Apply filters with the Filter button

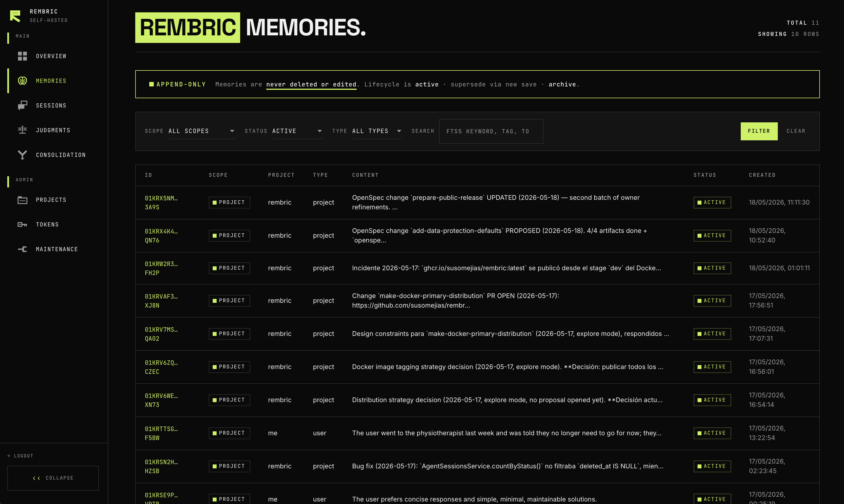click(x=759, y=131)
